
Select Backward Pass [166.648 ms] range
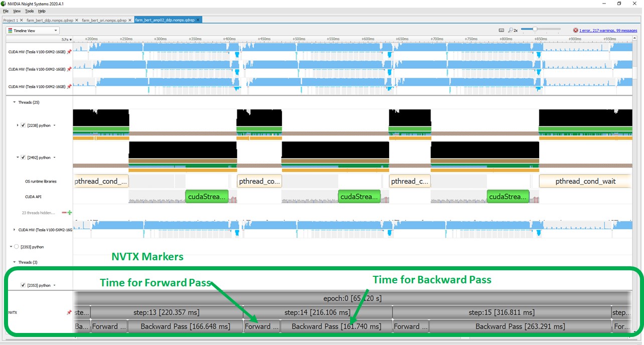coord(185,326)
